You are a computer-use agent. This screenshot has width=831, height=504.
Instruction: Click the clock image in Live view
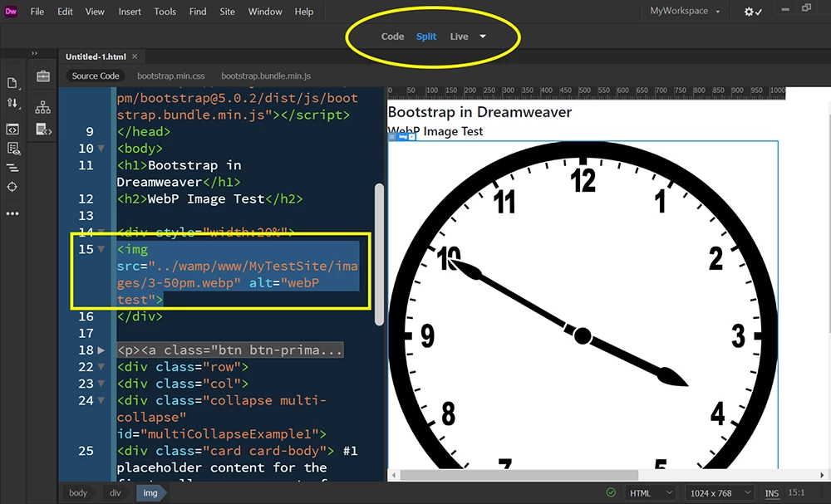point(583,305)
